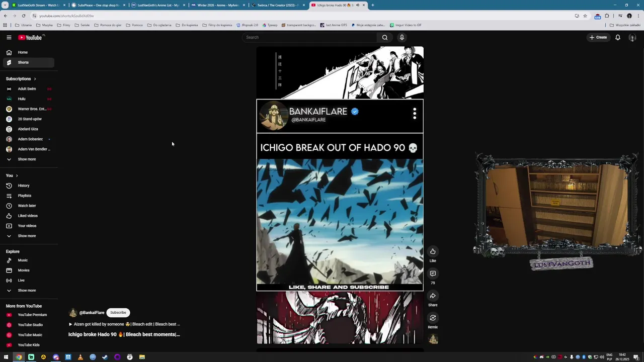This screenshot has width=644, height=362.
Task: Open Adam Van Bendler channel
Action: click(x=28, y=149)
